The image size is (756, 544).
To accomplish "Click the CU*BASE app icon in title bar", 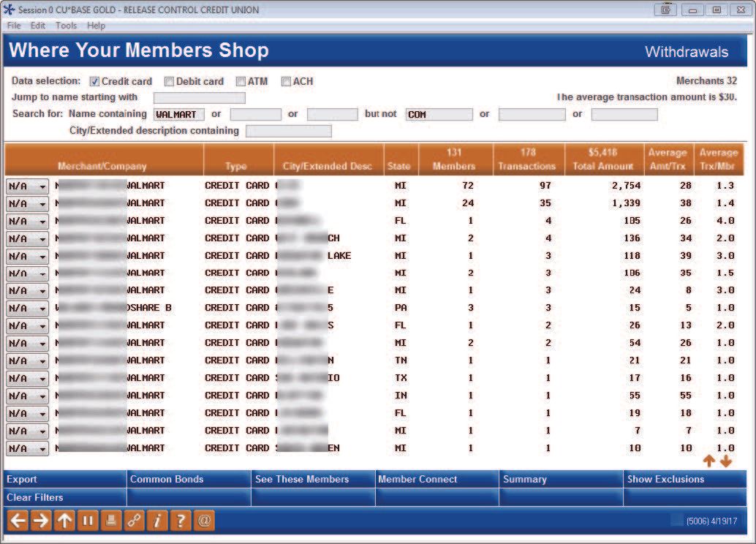I will (10, 10).
